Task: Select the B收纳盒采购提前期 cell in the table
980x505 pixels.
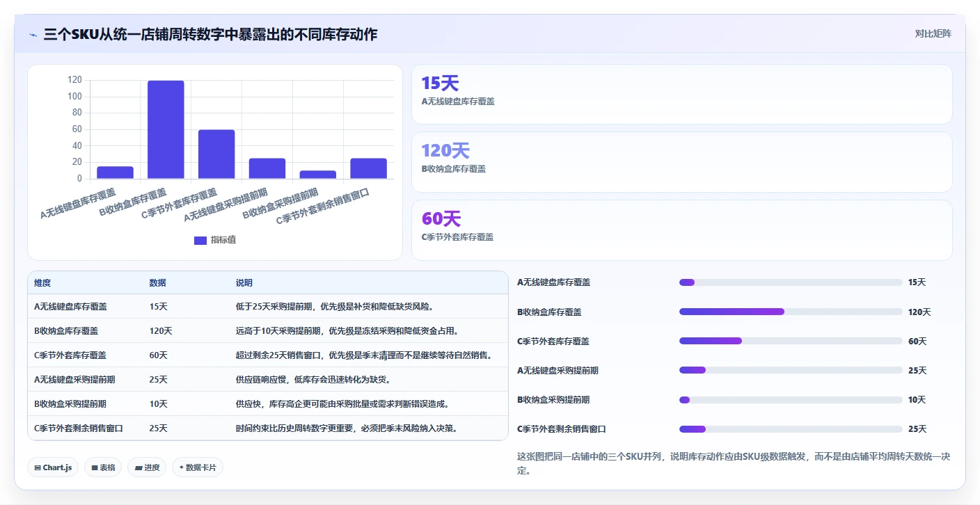Action: point(70,403)
